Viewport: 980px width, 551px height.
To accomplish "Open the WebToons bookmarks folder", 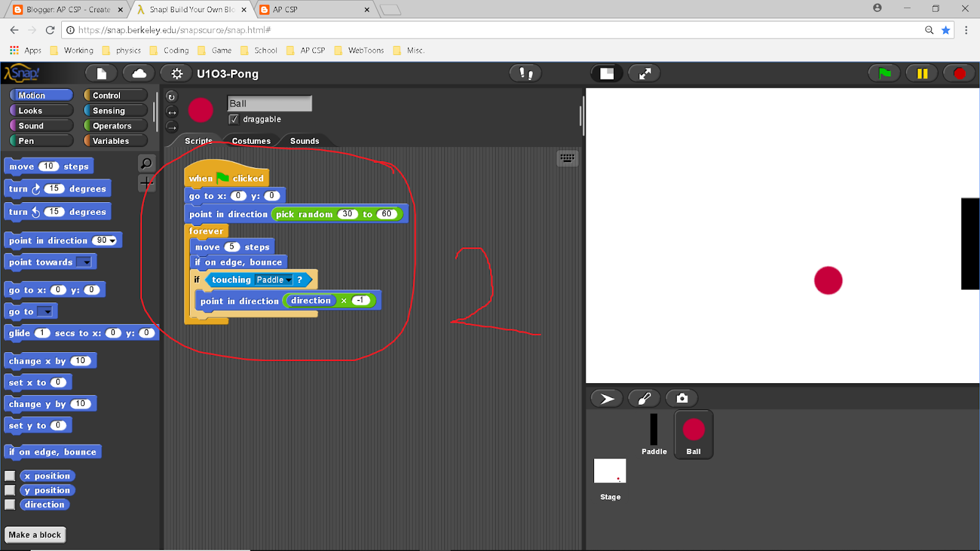I will tap(360, 50).
